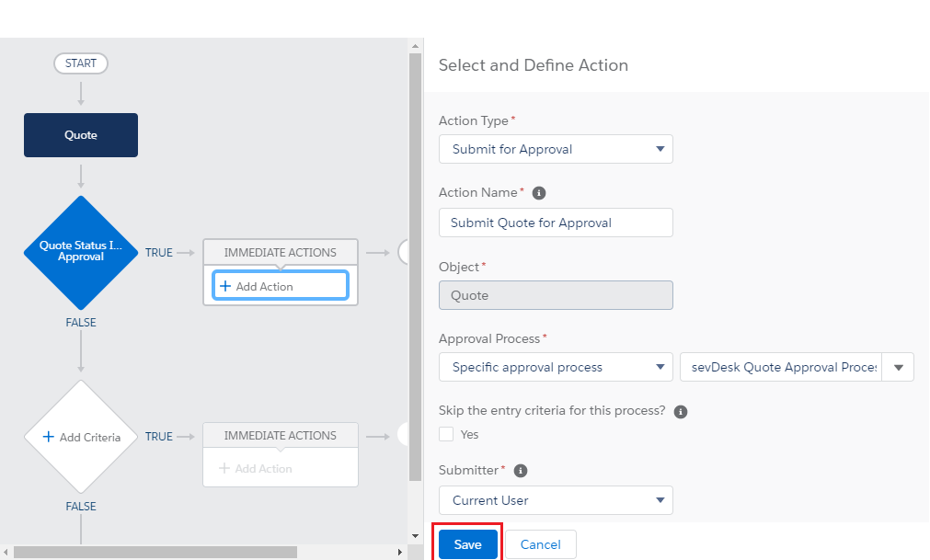Tick the Yes checkbox to skip entry criteria

point(446,434)
